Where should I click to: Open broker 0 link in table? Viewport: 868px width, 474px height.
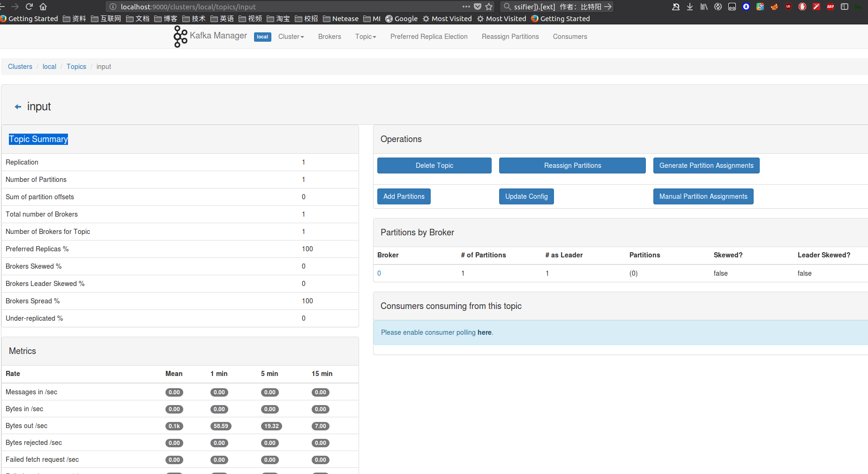379,273
